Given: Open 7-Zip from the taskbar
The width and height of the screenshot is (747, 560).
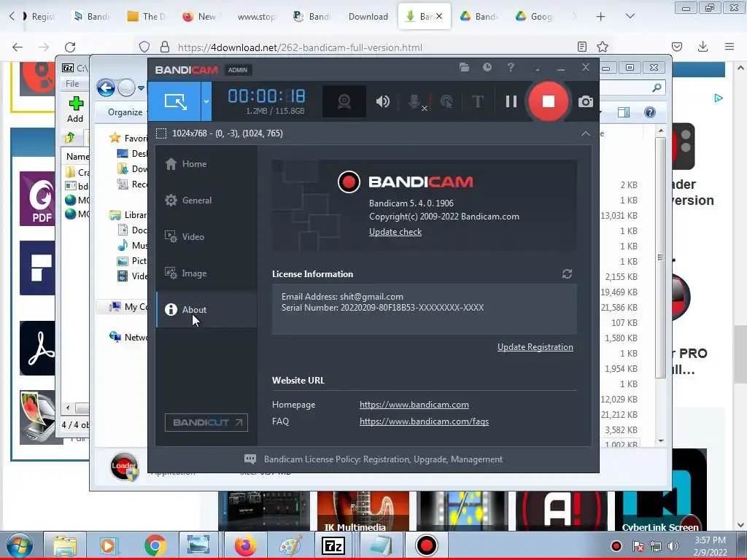Looking at the screenshot, I should [333, 545].
